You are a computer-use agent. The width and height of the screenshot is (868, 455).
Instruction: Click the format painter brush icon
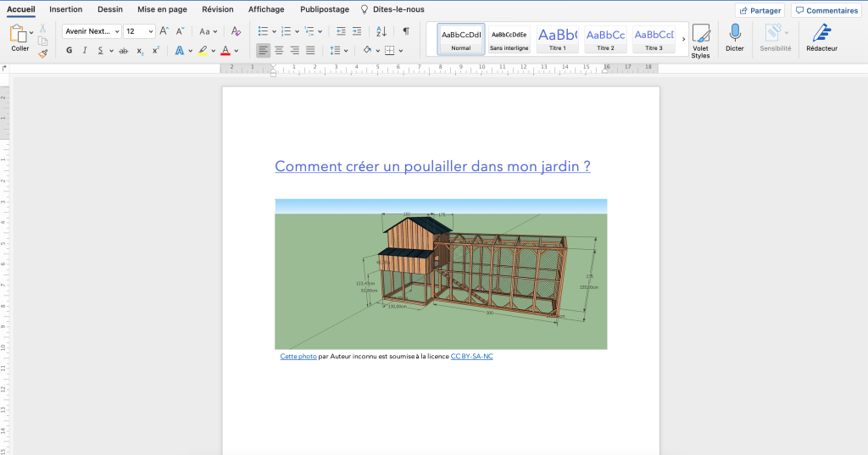click(x=42, y=53)
